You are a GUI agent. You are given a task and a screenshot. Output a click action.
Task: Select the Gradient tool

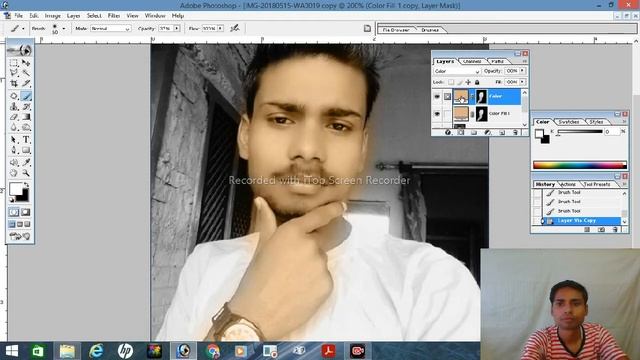[x=26, y=117]
